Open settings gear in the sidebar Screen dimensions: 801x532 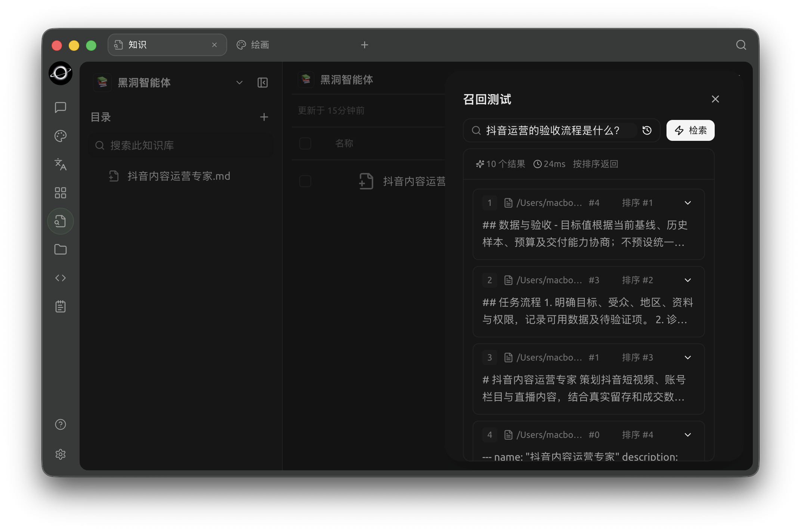(x=61, y=454)
